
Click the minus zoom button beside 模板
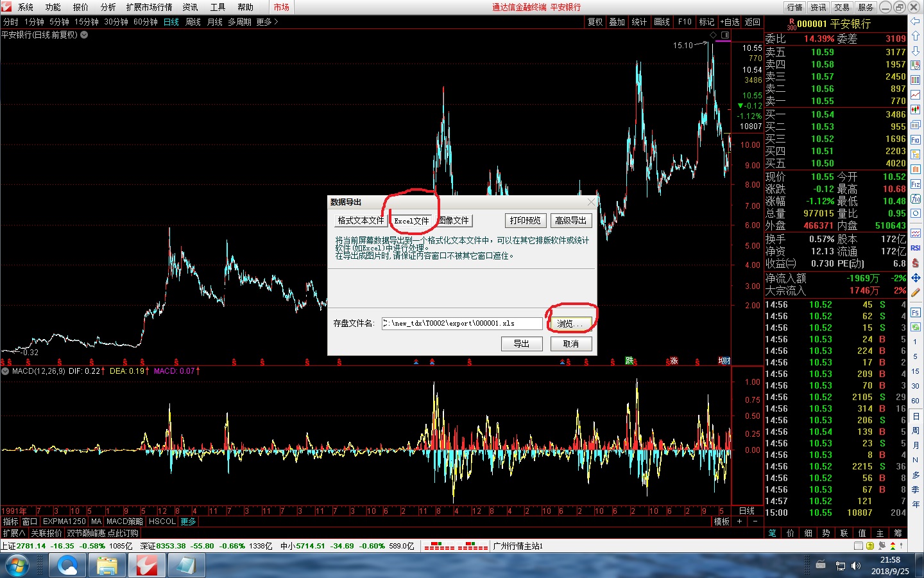(755, 521)
